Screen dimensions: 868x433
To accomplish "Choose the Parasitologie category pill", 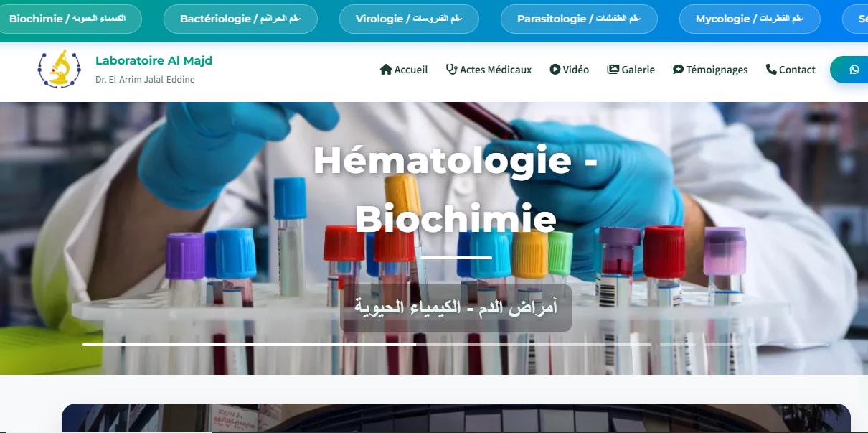I will [x=579, y=19].
